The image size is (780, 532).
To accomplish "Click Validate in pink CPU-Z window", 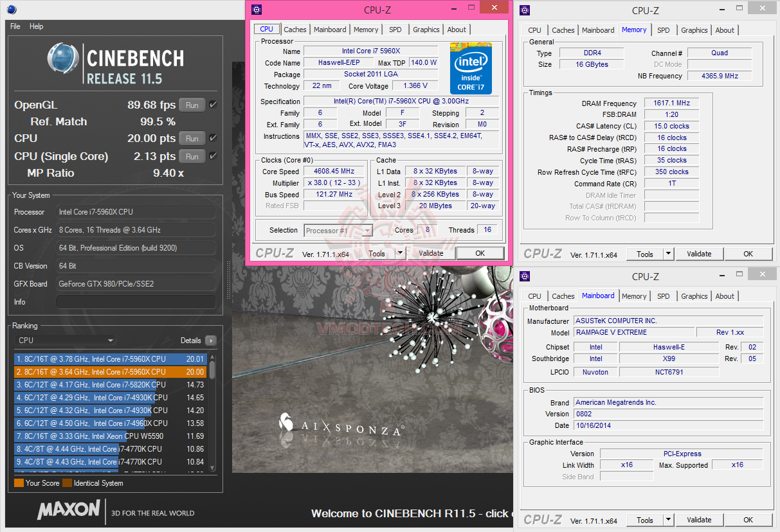I will point(431,253).
